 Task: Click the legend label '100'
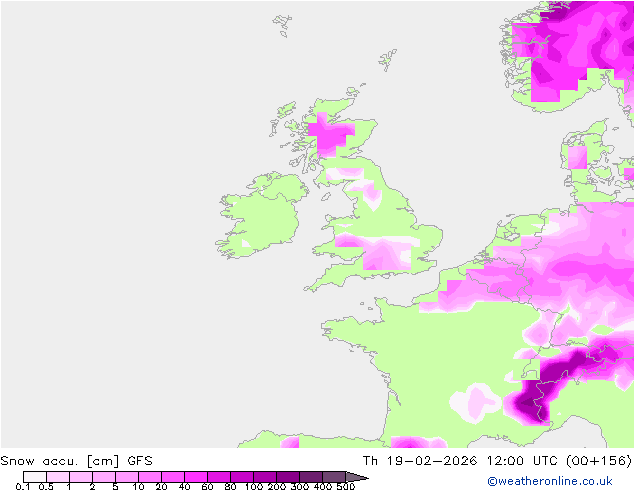[x=254, y=486]
